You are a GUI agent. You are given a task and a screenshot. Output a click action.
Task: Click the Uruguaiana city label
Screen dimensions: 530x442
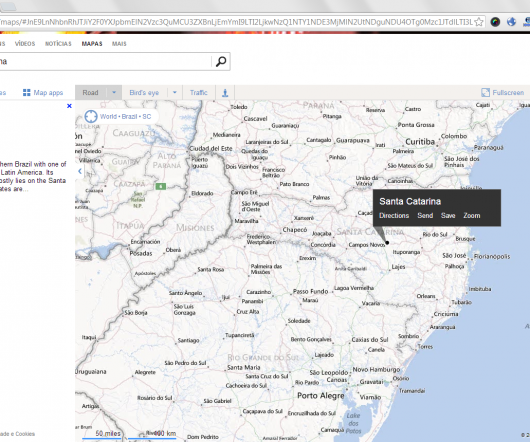91,372
